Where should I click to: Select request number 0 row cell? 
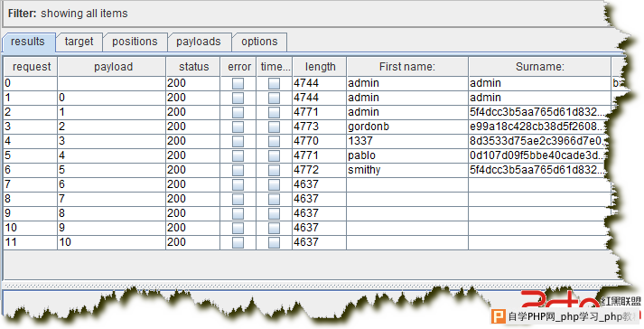click(x=31, y=83)
